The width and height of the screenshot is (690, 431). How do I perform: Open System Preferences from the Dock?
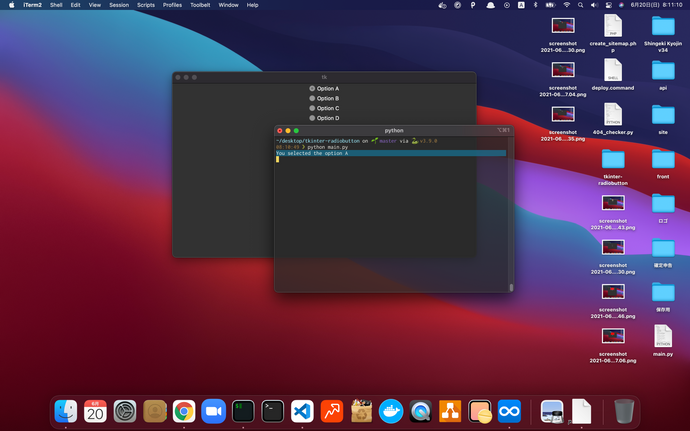[125, 410]
